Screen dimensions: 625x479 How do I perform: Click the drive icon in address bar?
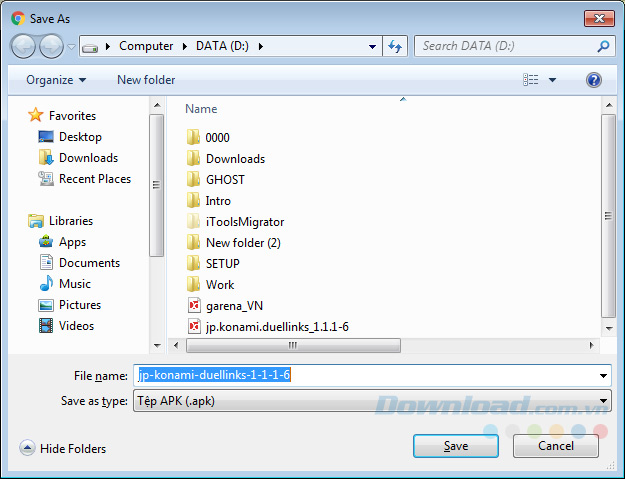[x=90, y=47]
